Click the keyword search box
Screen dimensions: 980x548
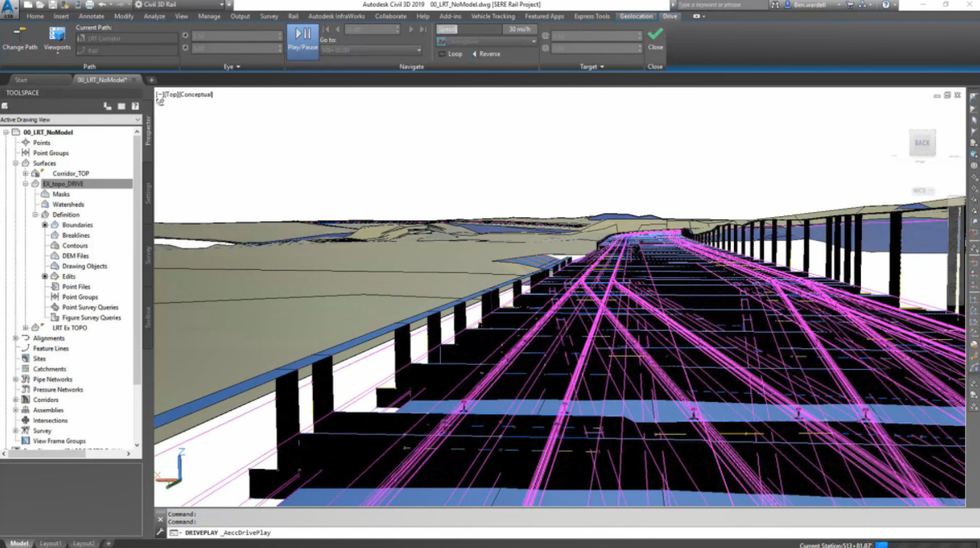pos(721,4)
